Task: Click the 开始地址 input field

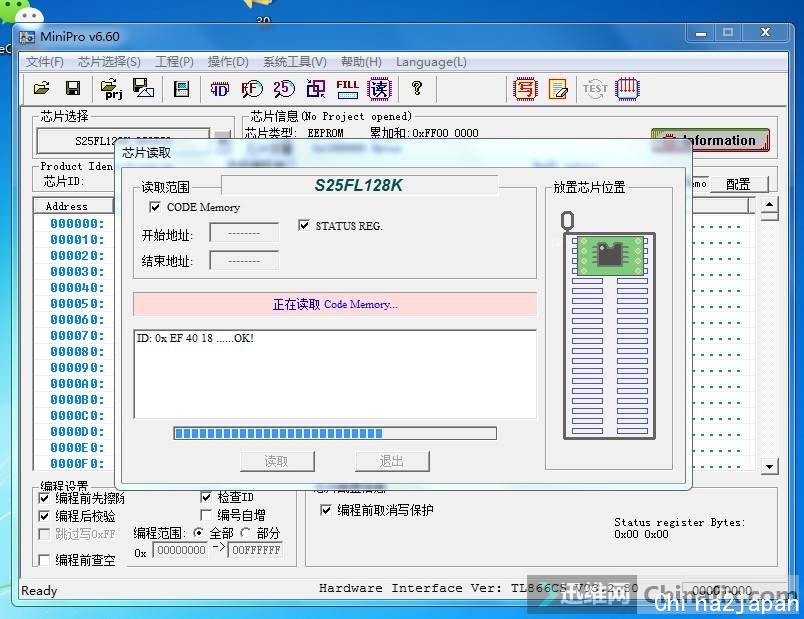Action: click(x=244, y=234)
